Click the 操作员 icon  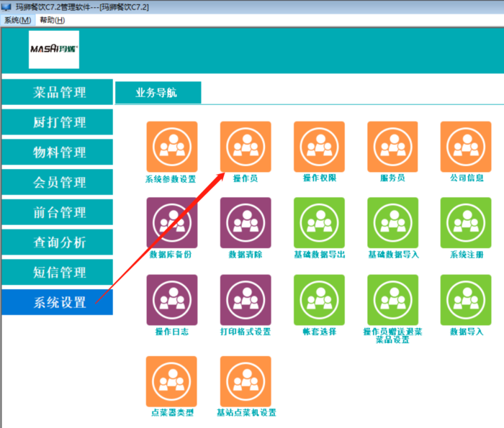pos(246,147)
